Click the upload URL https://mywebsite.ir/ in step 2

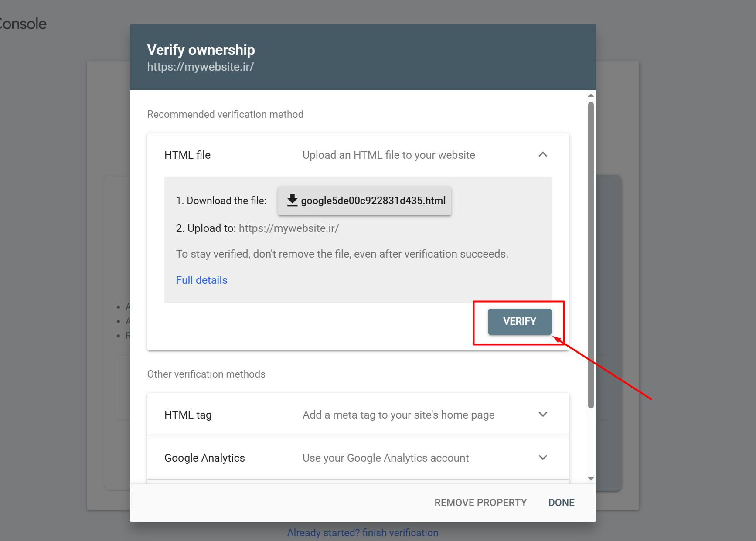pyautogui.click(x=289, y=228)
